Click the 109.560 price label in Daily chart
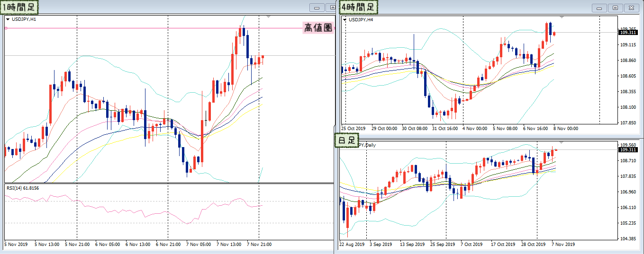The image size is (644, 254). pyautogui.click(x=628, y=145)
